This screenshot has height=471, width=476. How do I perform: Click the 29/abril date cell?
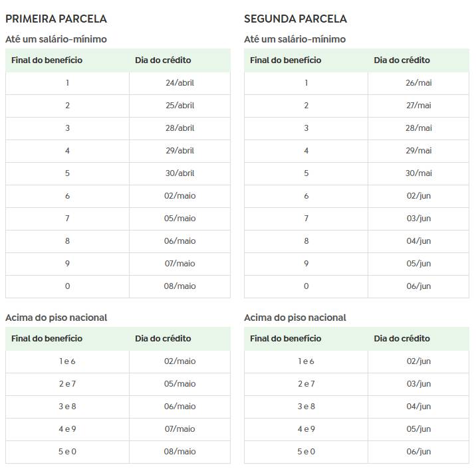(x=179, y=151)
